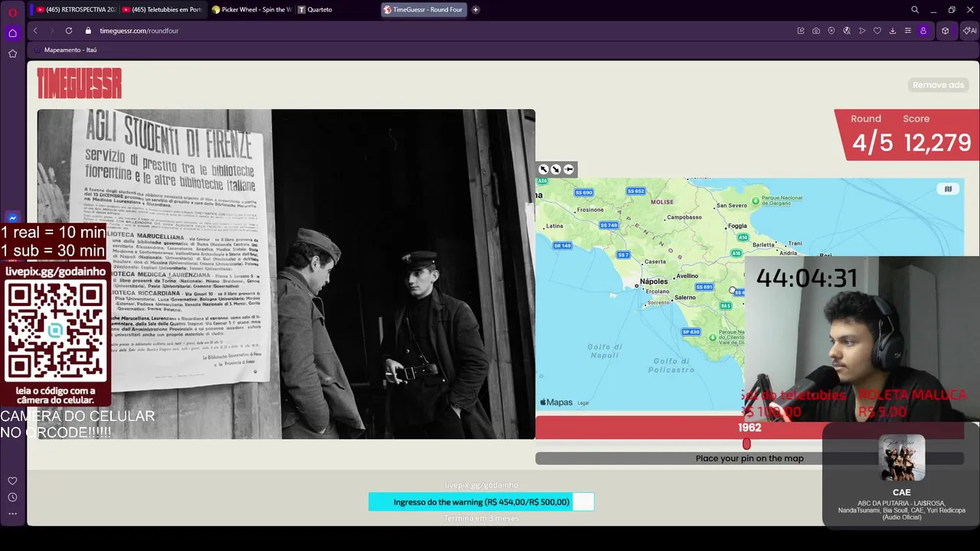Switch to the Teletubbies em Portugues tab
The height and width of the screenshot is (551, 980).
(162, 10)
